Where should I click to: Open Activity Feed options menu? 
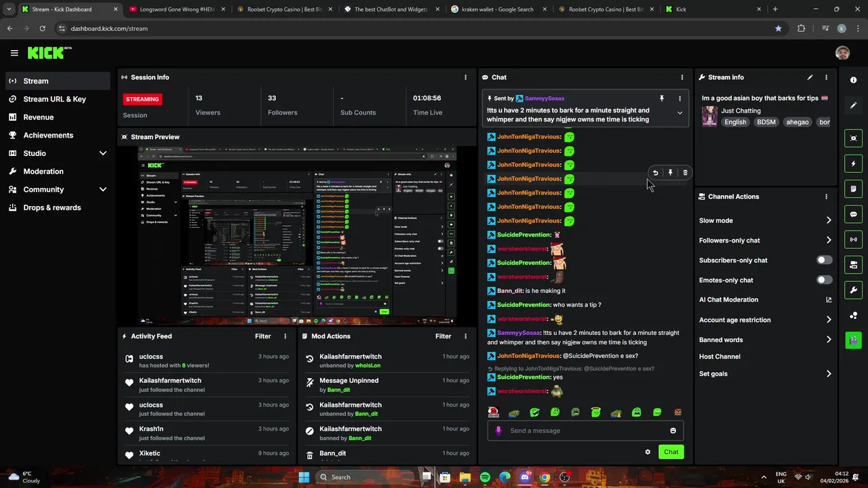click(x=285, y=336)
